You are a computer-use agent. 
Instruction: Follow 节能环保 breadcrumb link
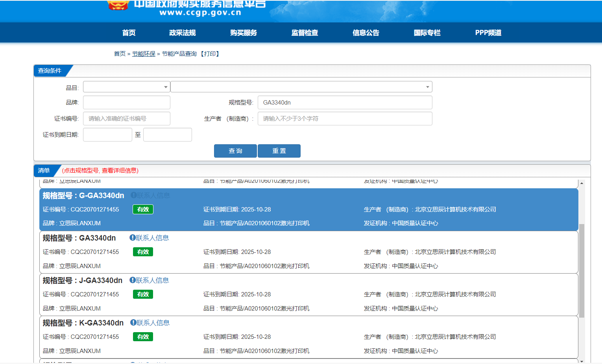click(x=144, y=54)
